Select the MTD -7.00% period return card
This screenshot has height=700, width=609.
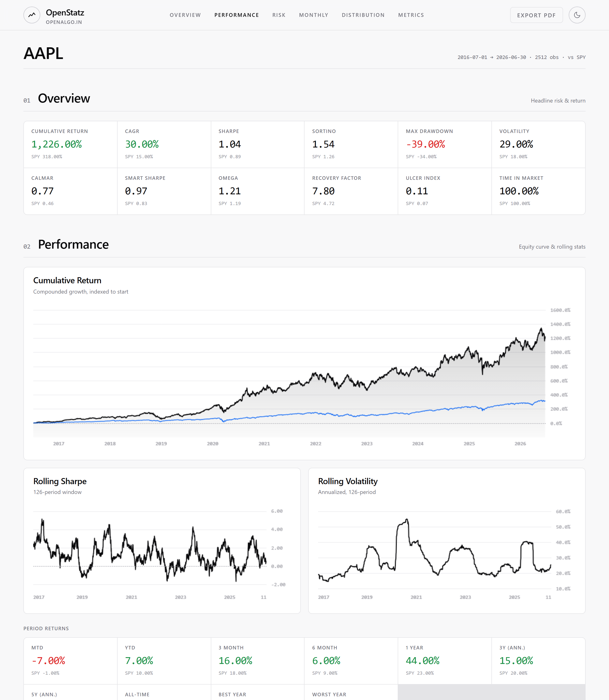click(x=70, y=661)
